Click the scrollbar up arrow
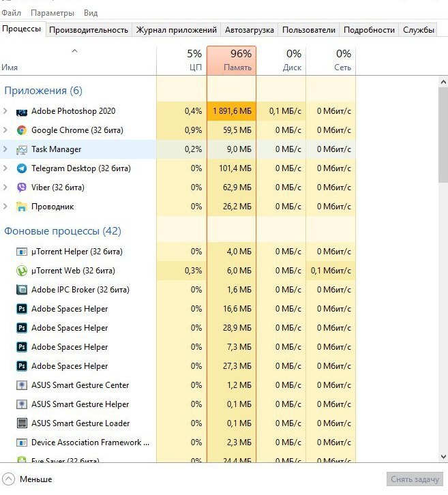The width and height of the screenshot is (448, 495). (443, 82)
